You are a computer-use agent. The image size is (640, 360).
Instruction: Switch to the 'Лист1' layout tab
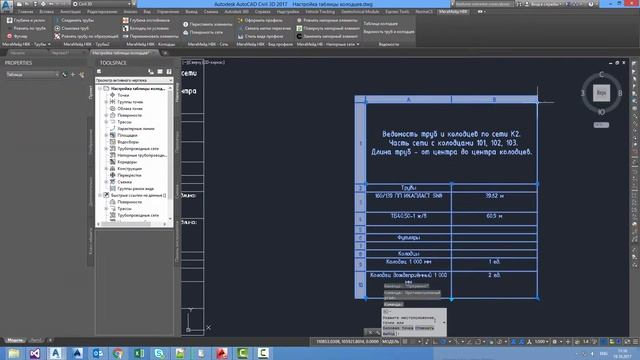tap(36, 340)
